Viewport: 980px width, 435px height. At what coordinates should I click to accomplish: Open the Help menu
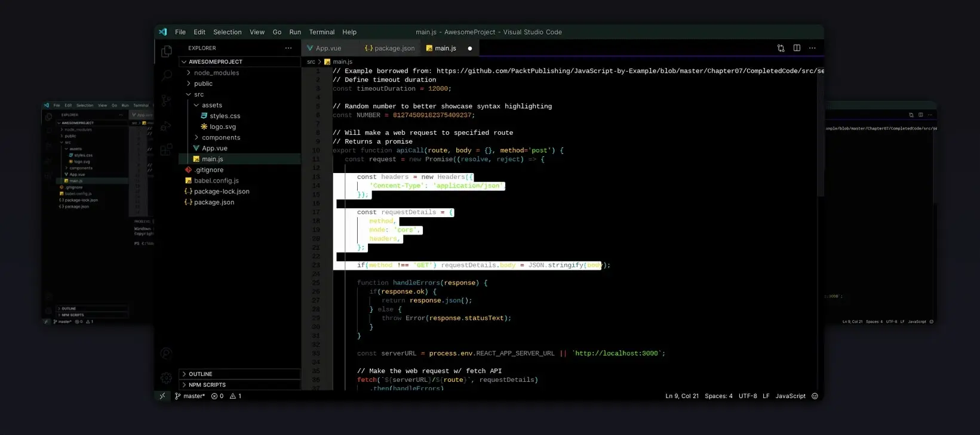coord(349,32)
